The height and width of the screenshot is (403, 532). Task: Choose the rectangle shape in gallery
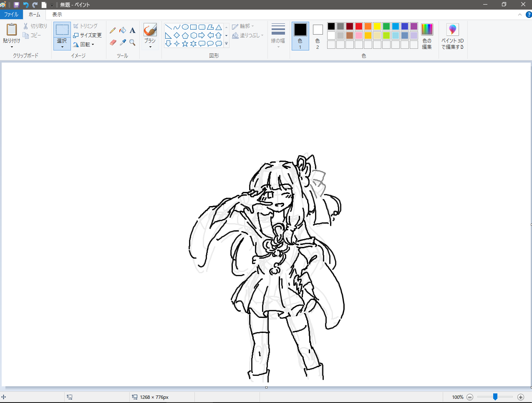click(x=194, y=27)
